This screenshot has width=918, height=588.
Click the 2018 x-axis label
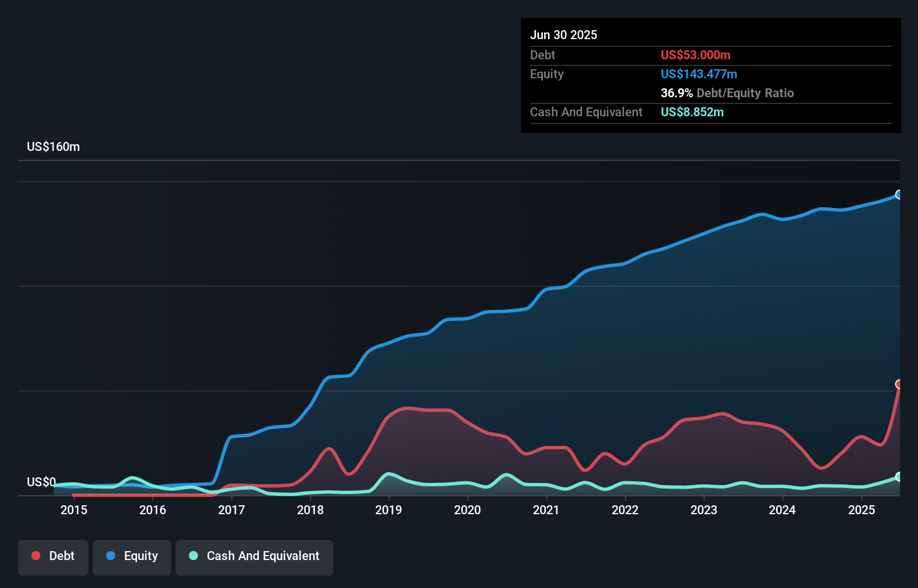pos(310,510)
